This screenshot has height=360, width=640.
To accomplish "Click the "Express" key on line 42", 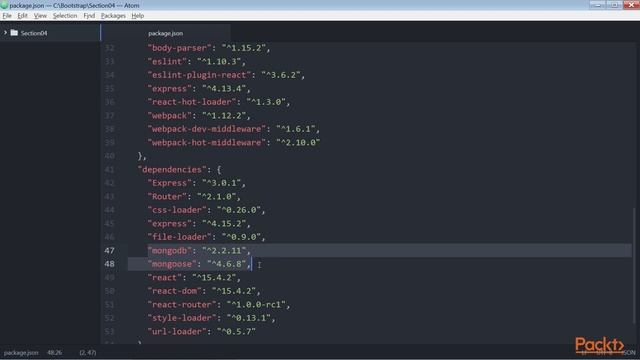I will (170, 183).
